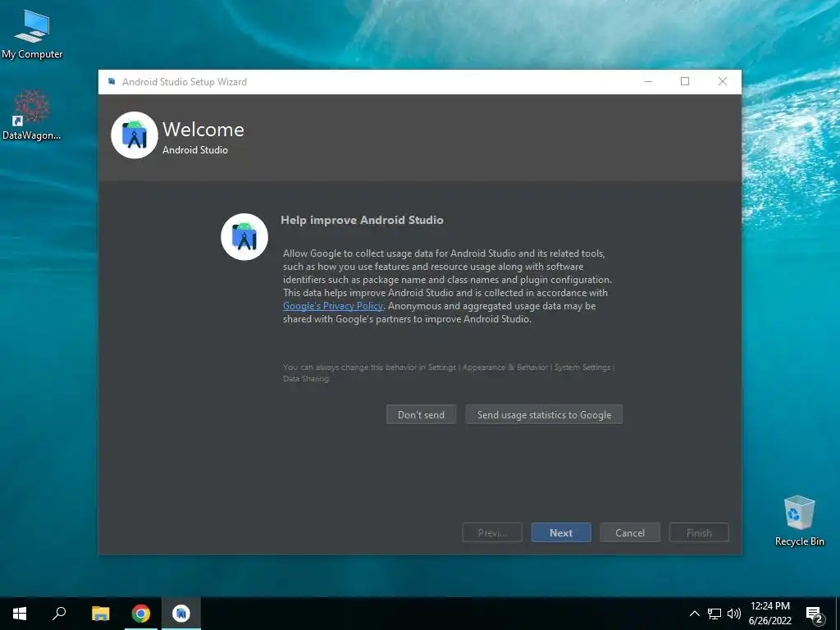Open Google's Privacy Policy link
Viewport: 840px width, 630px height.
333,306
